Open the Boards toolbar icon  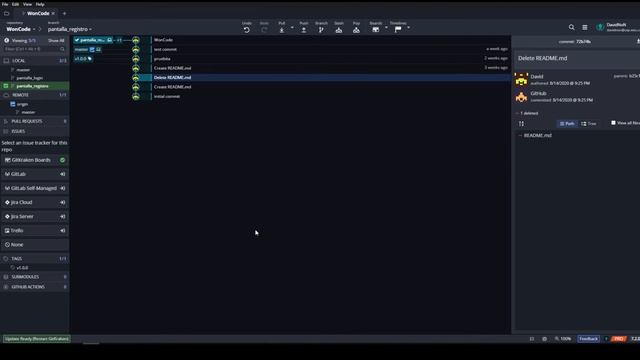pos(376,30)
